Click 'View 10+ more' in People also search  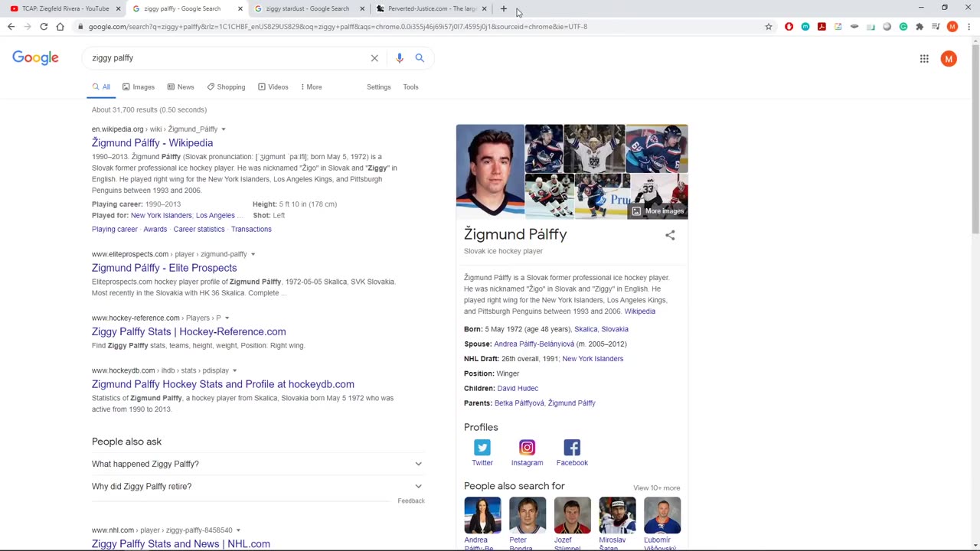656,488
